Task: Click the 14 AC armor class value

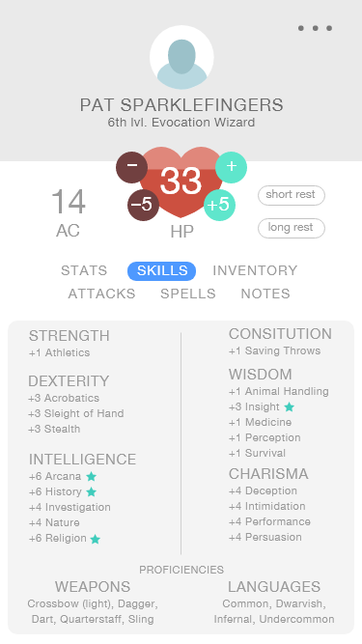Action: [x=69, y=201]
